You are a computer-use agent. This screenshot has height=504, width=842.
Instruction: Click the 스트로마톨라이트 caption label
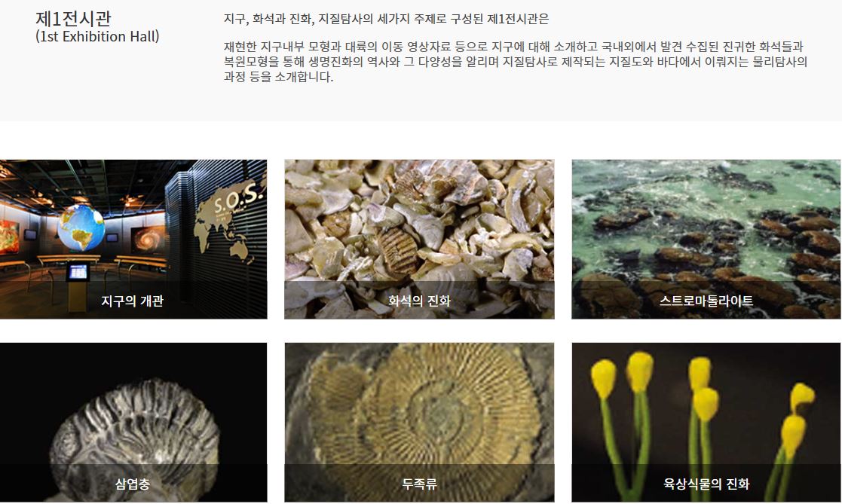706,301
